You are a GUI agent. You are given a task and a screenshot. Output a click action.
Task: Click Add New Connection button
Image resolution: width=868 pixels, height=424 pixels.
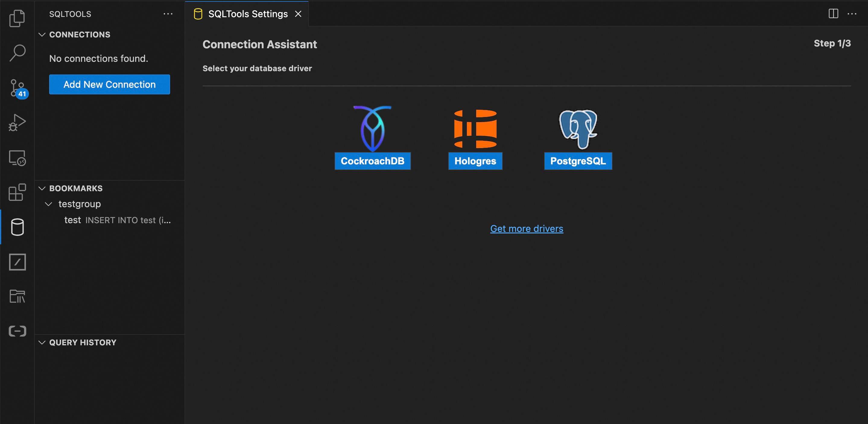click(109, 84)
